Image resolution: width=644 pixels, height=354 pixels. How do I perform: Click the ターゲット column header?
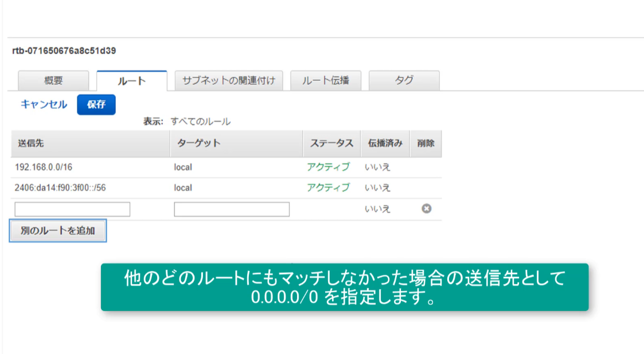click(237, 143)
